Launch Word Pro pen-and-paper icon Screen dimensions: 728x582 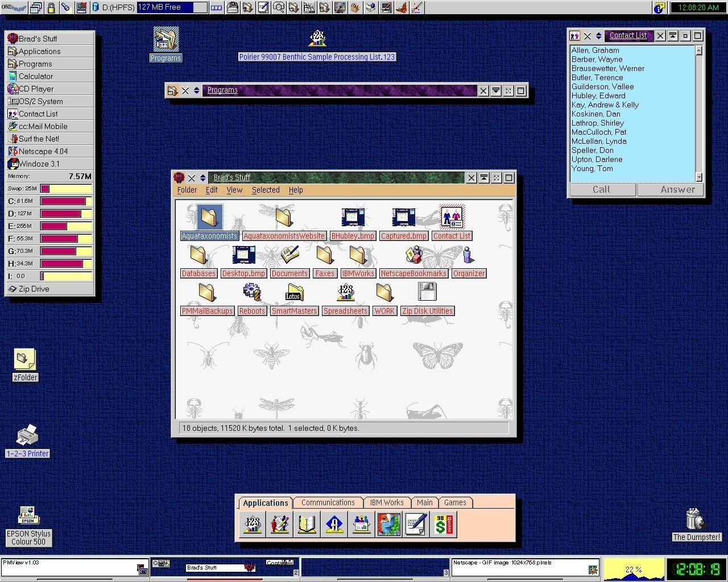click(x=416, y=524)
